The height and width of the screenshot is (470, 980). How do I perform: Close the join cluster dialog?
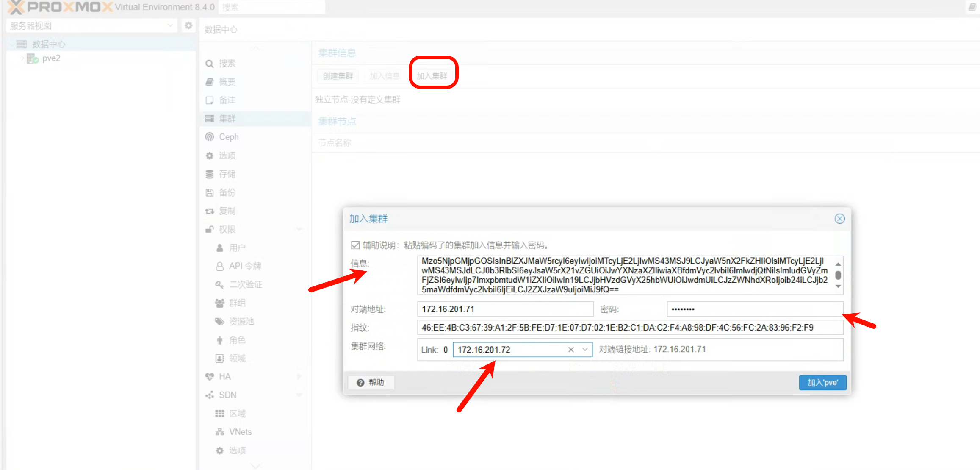(x=839, y=219)
